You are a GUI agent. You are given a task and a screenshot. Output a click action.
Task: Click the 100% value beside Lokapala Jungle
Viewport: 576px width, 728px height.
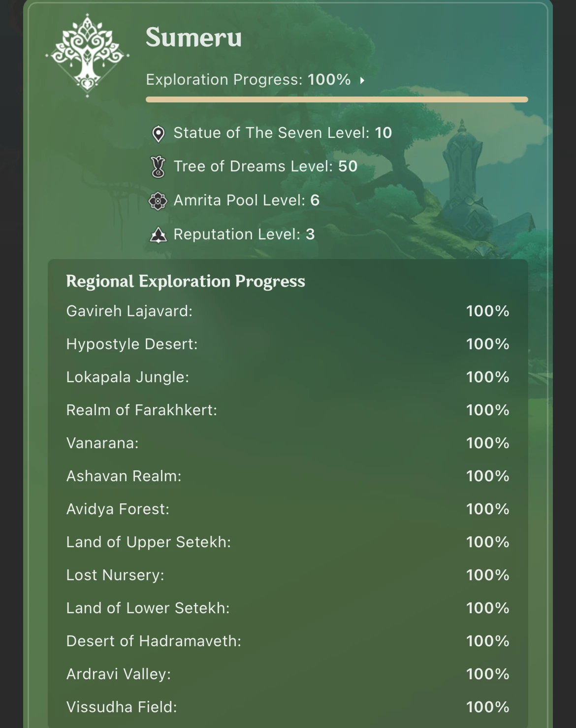click(487, 377)
